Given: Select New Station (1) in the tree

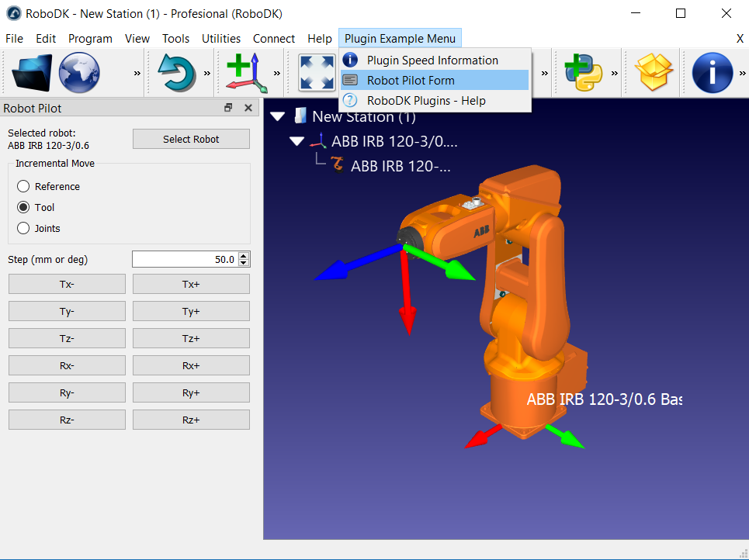Looking at the screenshot, I should (364, 116).
